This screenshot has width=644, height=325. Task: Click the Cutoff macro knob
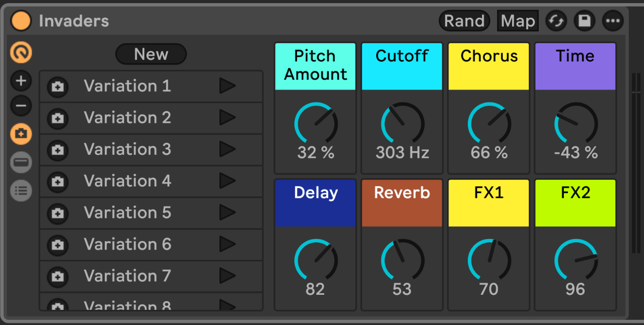(x=402, y=123)
